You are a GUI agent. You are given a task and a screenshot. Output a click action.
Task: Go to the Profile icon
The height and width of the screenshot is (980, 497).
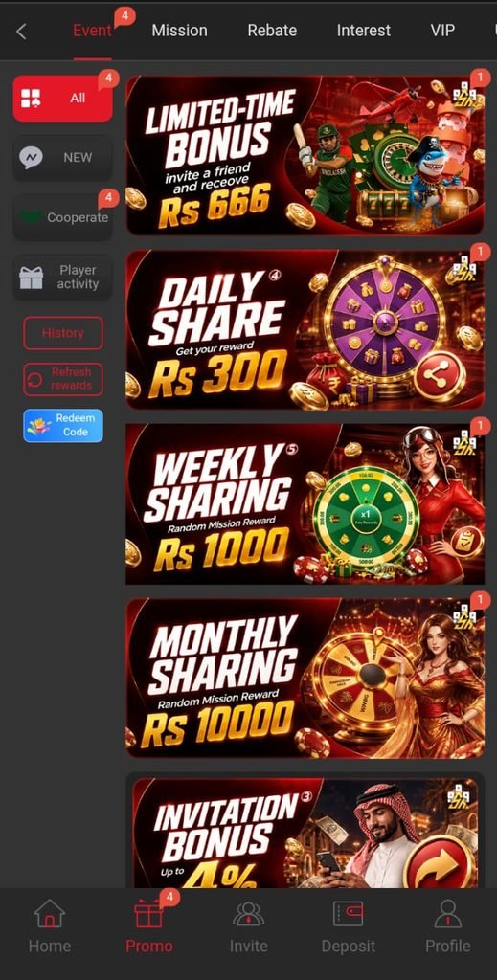447,914
